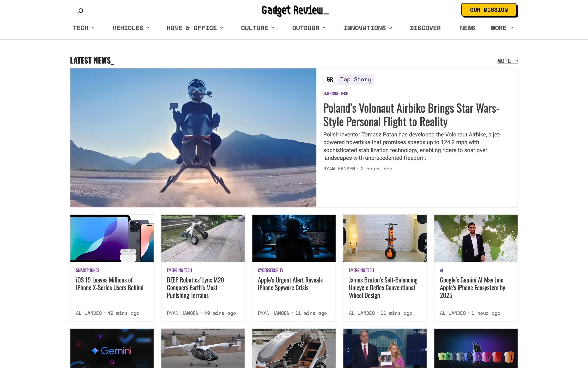
Task: Click AL LANDES on the Gemini AI card
Action: pos(453,313)
